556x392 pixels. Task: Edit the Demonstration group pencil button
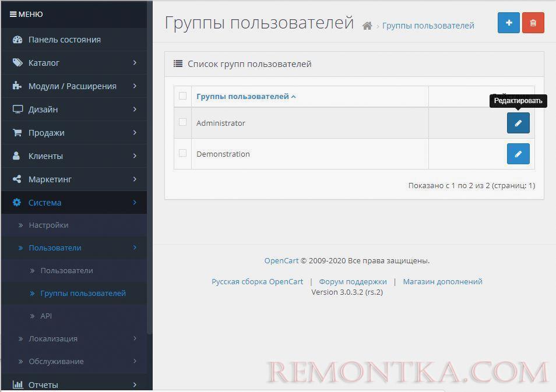click(518, 154)
